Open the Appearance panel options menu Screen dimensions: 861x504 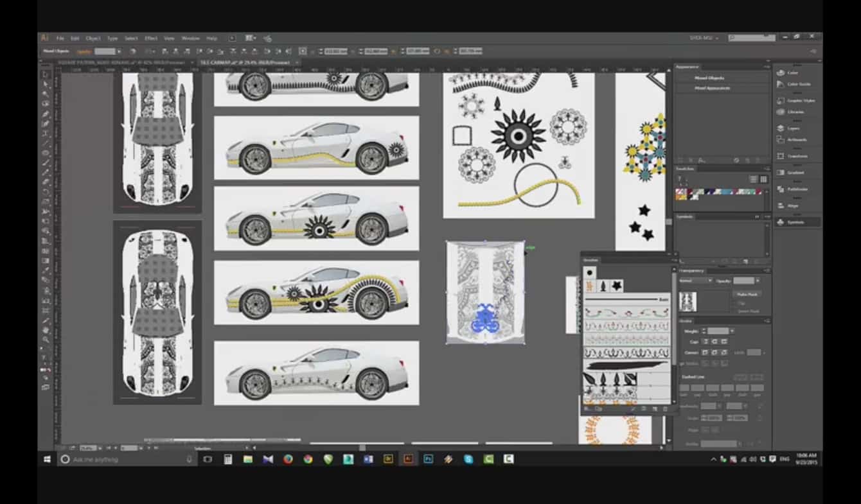(766, 67)
